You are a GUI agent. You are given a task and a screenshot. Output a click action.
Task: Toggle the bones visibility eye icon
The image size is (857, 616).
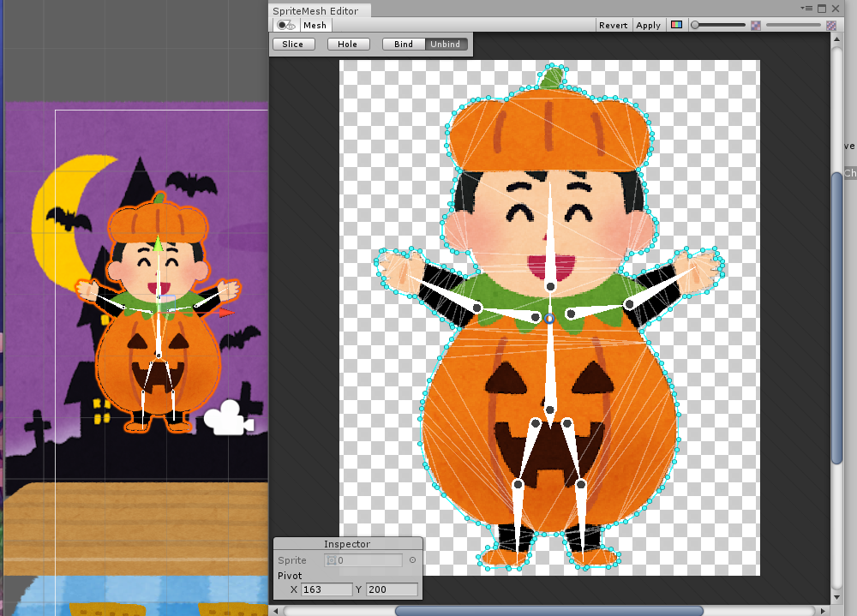click(x=286, y=25)
